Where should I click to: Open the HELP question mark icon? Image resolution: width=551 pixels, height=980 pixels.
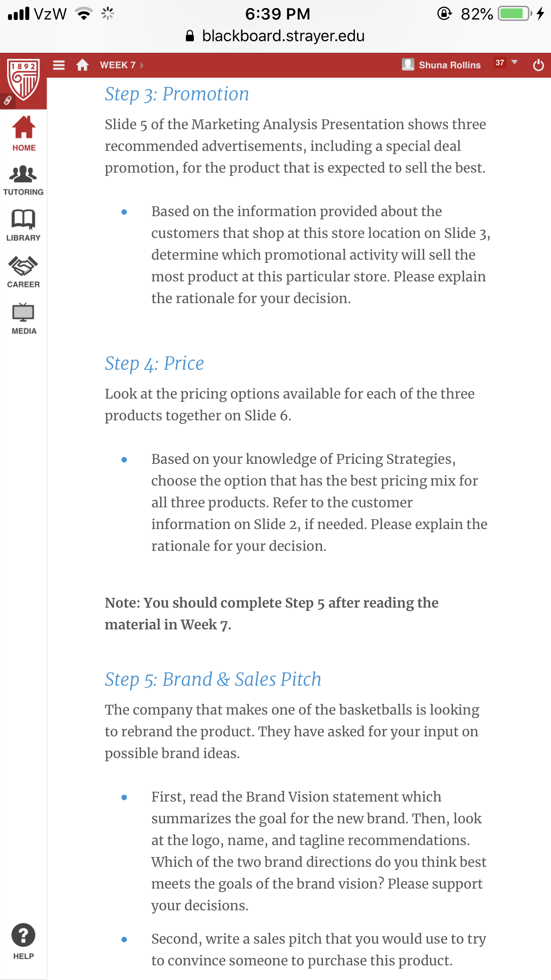pyautogui.click(x=24, y=942)
